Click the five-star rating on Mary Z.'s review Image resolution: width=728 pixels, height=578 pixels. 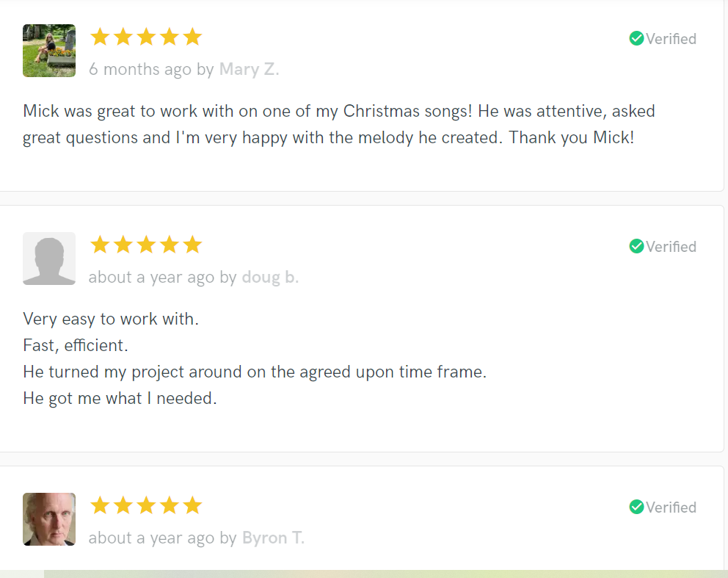point(146,37)
